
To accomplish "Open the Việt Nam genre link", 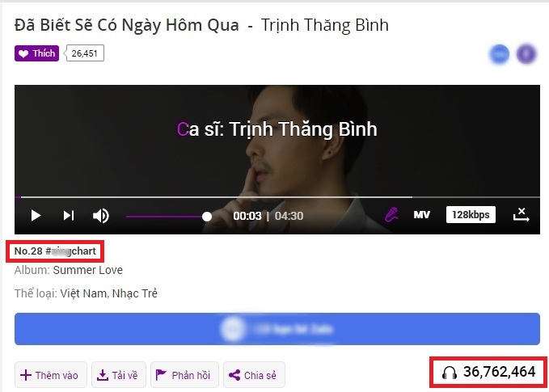I will (x=83, y=293).
